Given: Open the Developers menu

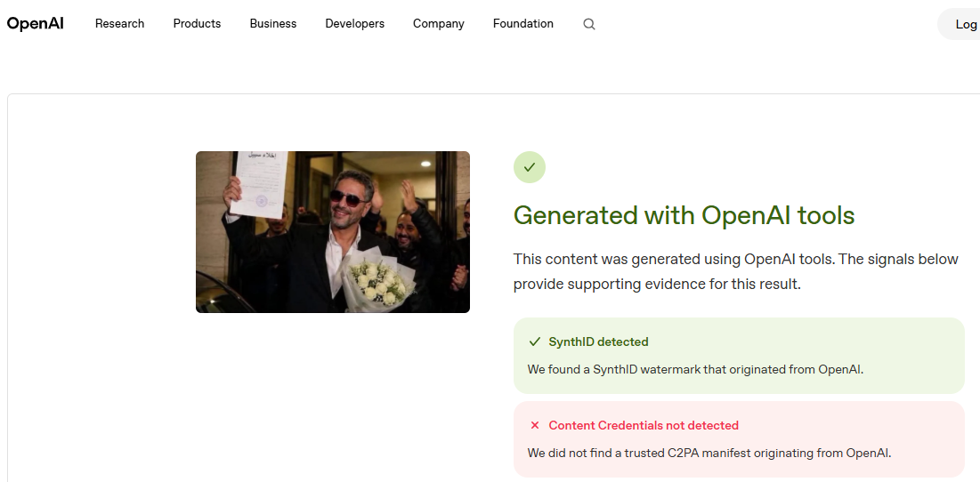Looking at the screenshot, I should (354, 24).
